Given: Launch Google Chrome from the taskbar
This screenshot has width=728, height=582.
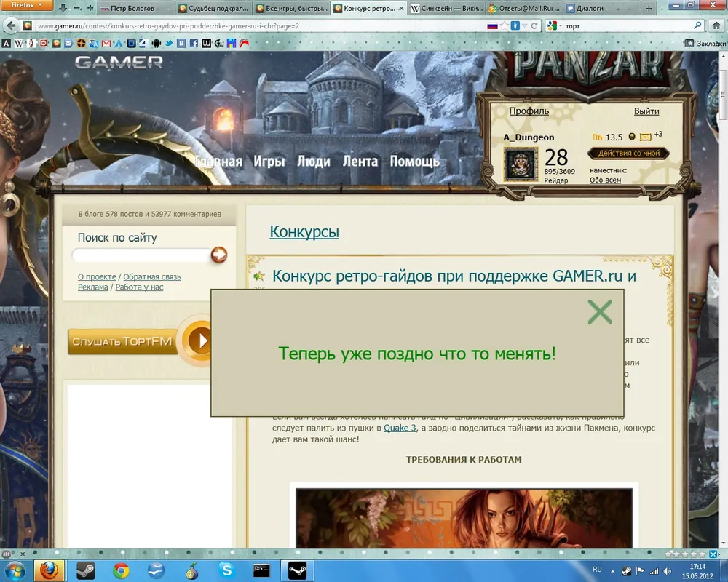Looking at the screenshot, I should (121, 570).
